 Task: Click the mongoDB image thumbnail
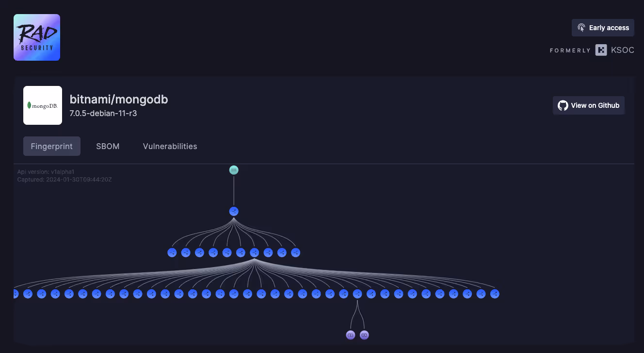click(43, 105)
